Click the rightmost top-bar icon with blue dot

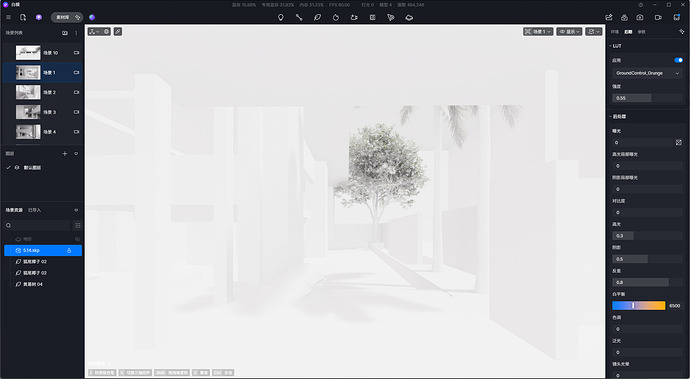[677, 17]
